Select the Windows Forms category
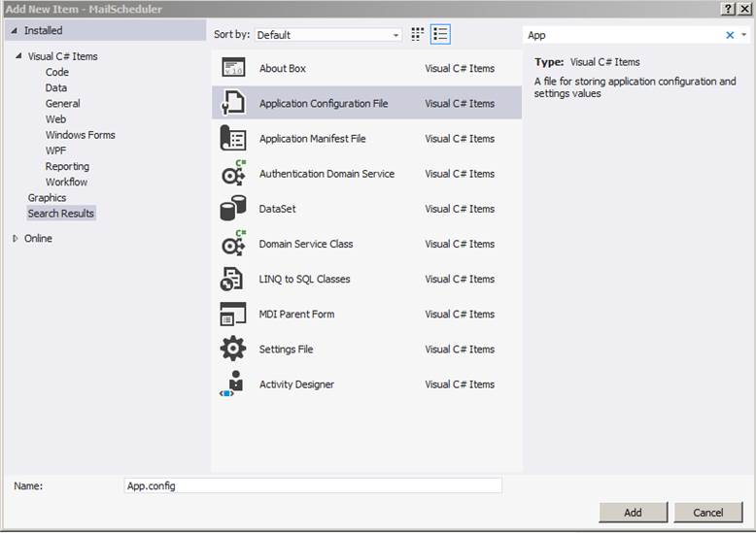Screen dimensions: 756x533 (80, 135)
